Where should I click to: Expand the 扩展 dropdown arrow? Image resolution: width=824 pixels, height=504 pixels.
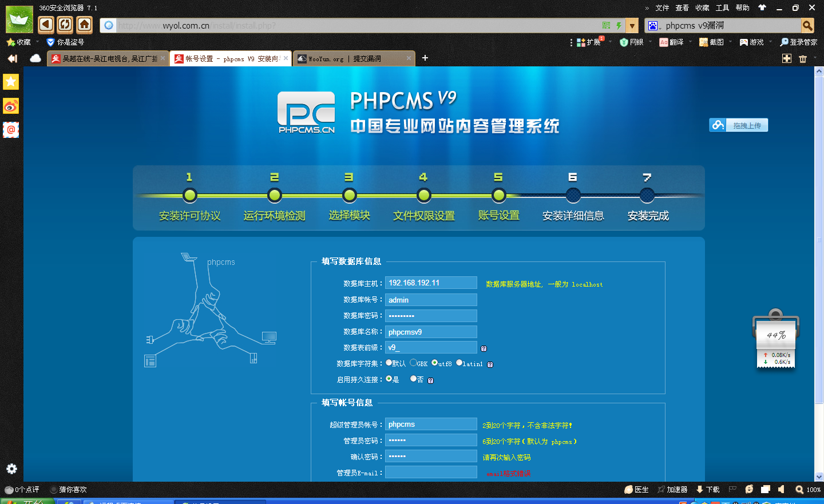tap(610, 42)
